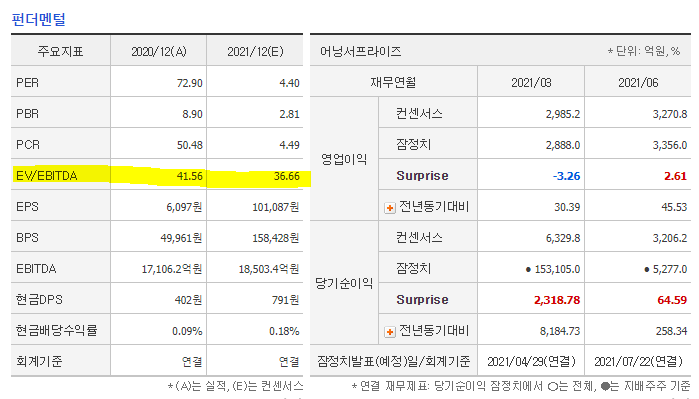Click the 펀더멘털 section heading
Image resolution: width=699 pixels, height=399 pixels.
click(x=39, y=19)
